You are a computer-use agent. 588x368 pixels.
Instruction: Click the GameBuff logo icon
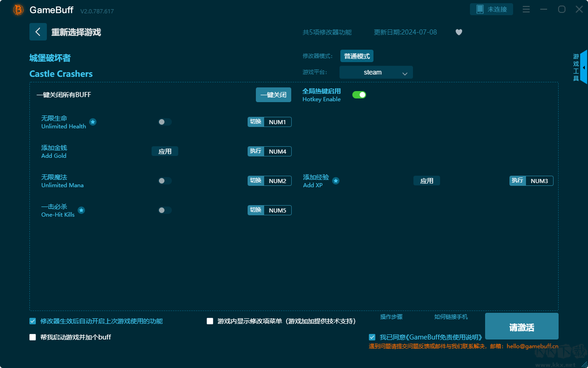[18, 10]
